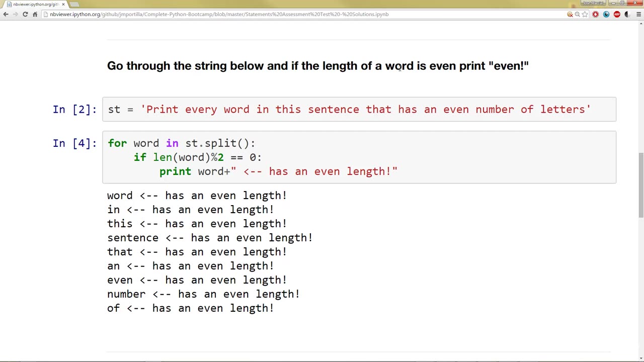Open the Adblock Plus ABP icon
This screenshot has height=362, width=644.
(x=617, y=14)
